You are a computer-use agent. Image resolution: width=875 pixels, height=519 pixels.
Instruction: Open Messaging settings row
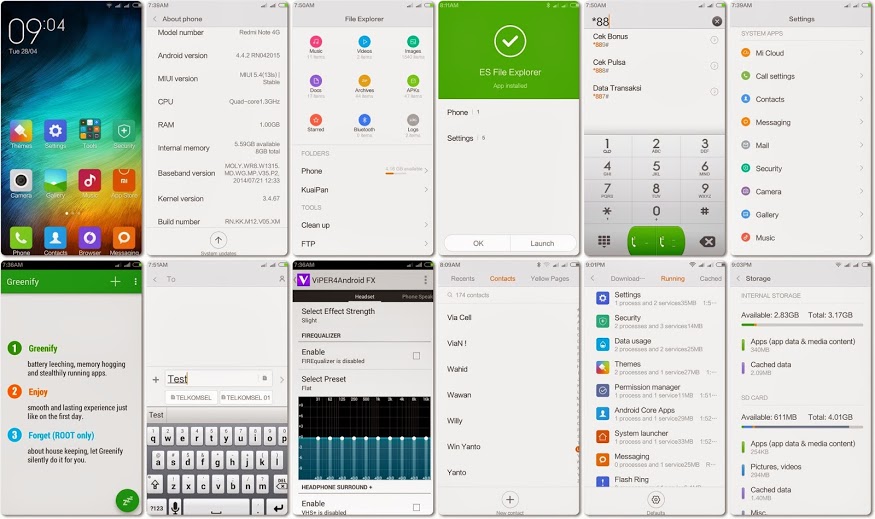(801, 122)
